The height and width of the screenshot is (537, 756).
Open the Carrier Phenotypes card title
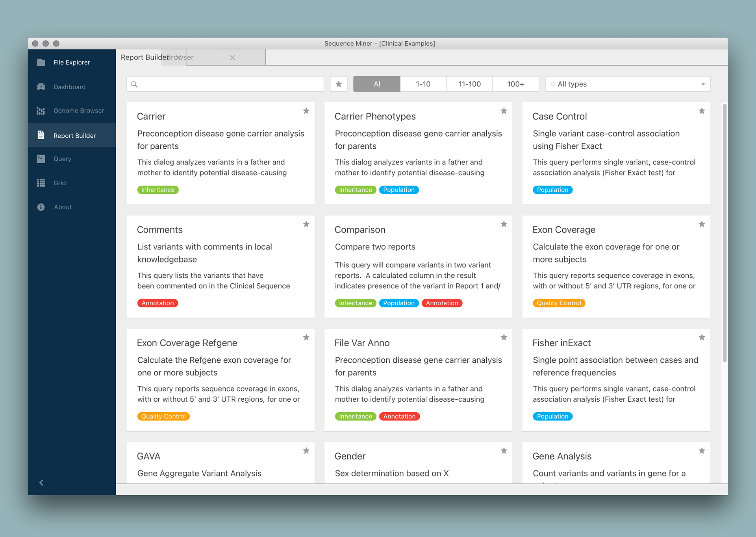(x=375, y=116)
